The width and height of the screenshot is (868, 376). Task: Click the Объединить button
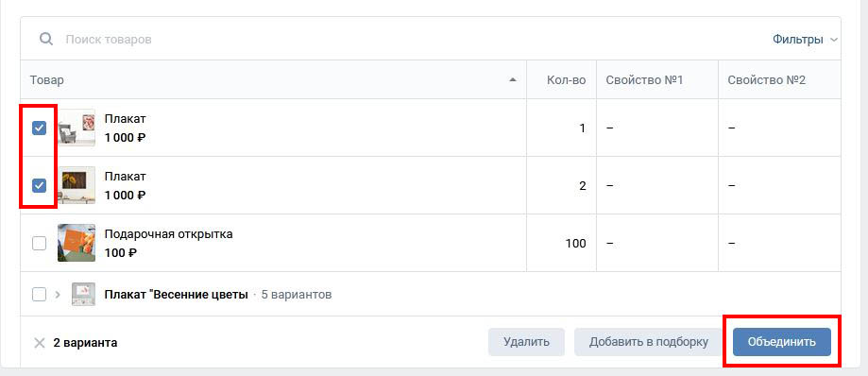coord(782,342)
